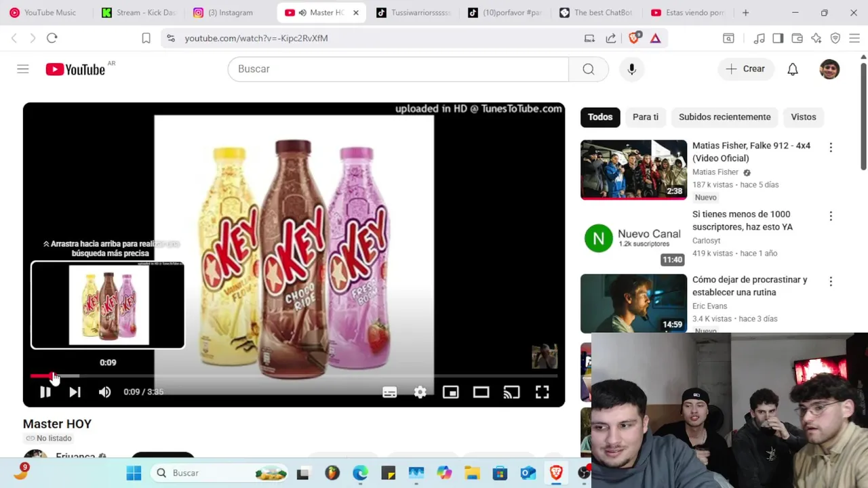Install app from the address bar
Screen dimensions: 868x488
(589, 39)
